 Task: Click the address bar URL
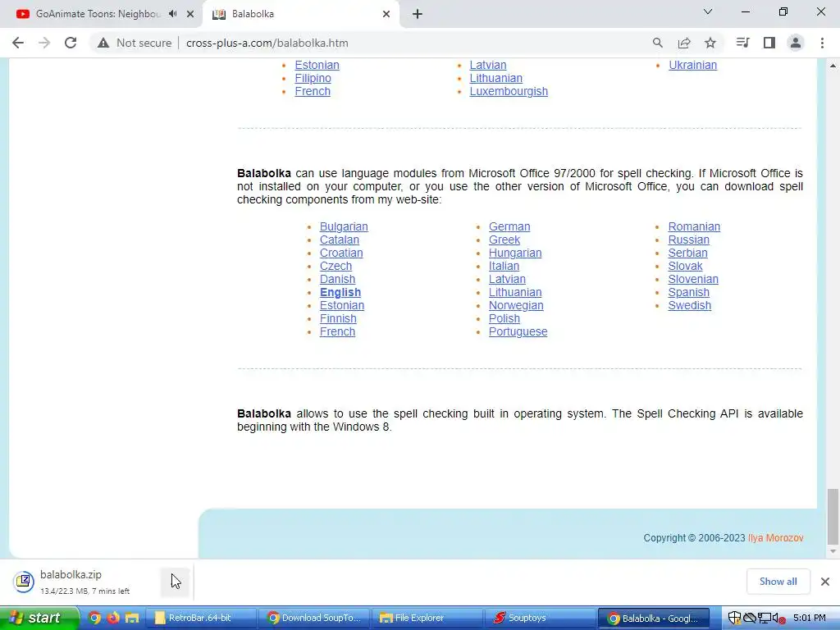coord(267,43)
